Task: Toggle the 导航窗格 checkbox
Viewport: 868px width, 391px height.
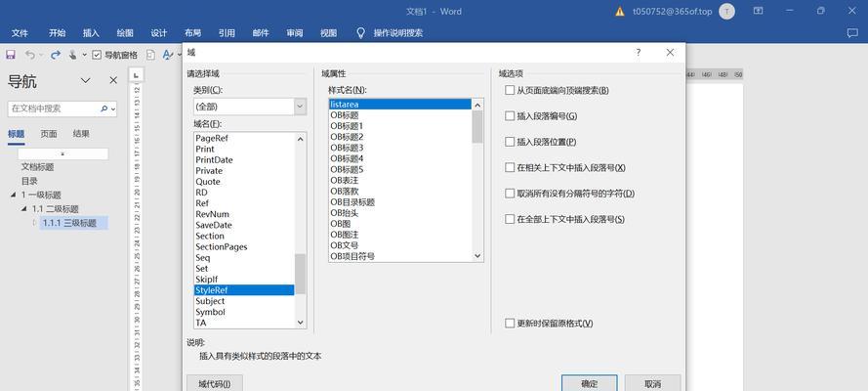Action: tap(97, 55)
